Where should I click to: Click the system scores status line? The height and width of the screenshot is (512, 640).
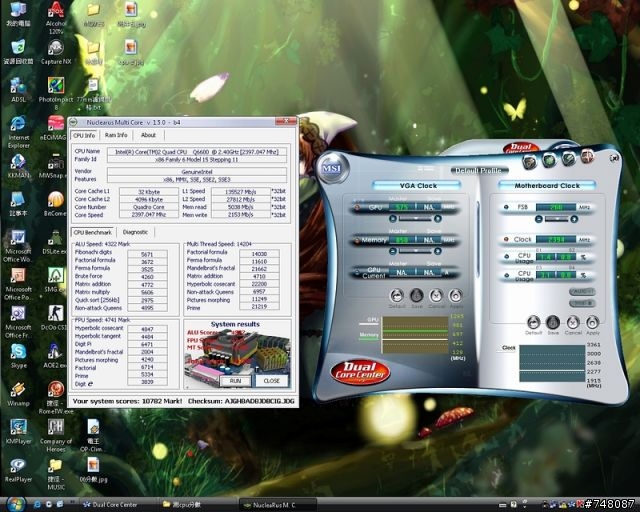(183, 401)
